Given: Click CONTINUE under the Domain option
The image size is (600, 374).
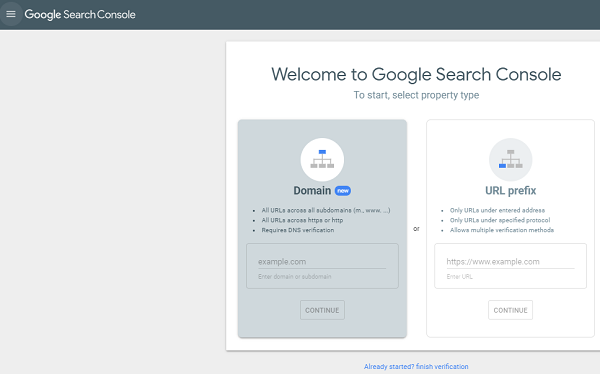Looking at the screenshot, I should [x=322, y=310].
